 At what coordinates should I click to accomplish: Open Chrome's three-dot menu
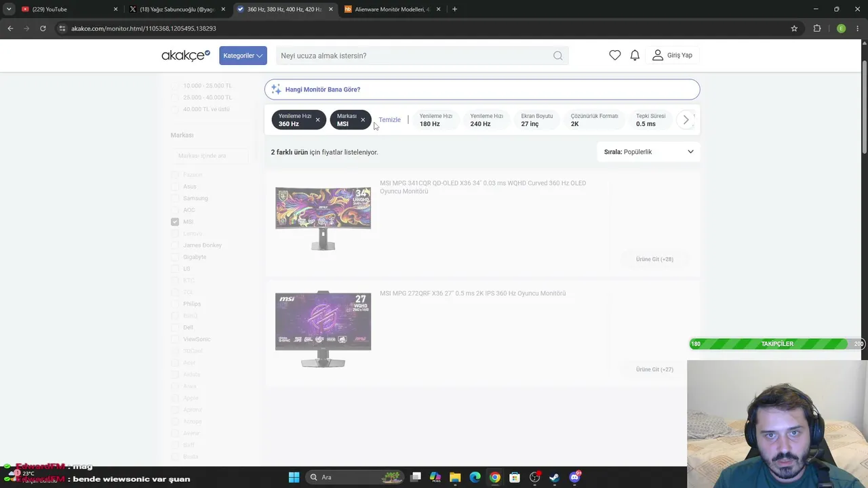(859, 28)
